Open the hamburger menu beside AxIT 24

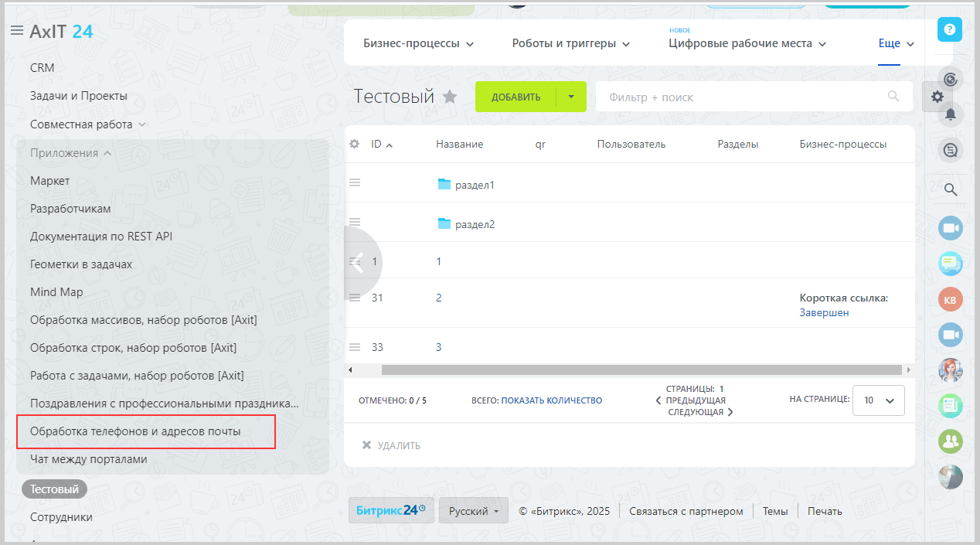17,31
